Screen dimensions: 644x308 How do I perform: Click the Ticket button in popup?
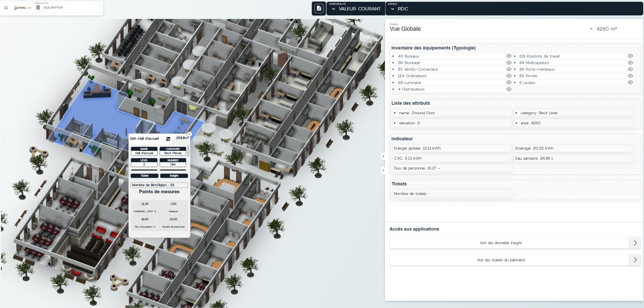[145, 176]
